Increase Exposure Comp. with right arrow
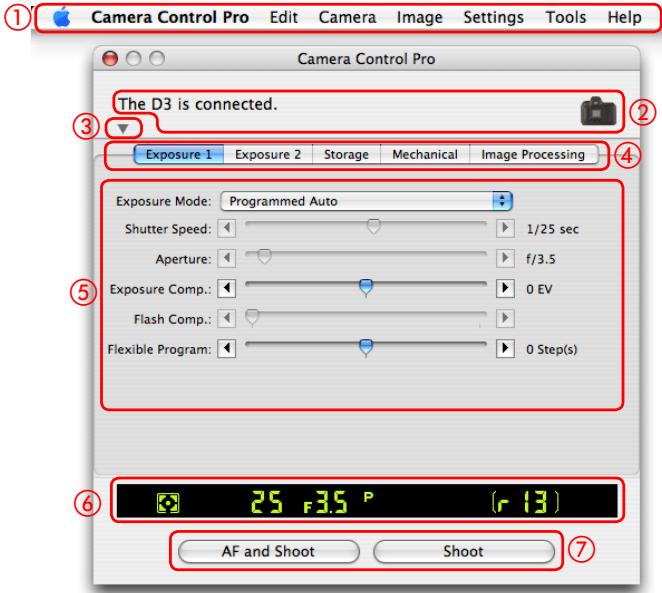The height and width of the screenshot is (593, 662). point(505,288)
